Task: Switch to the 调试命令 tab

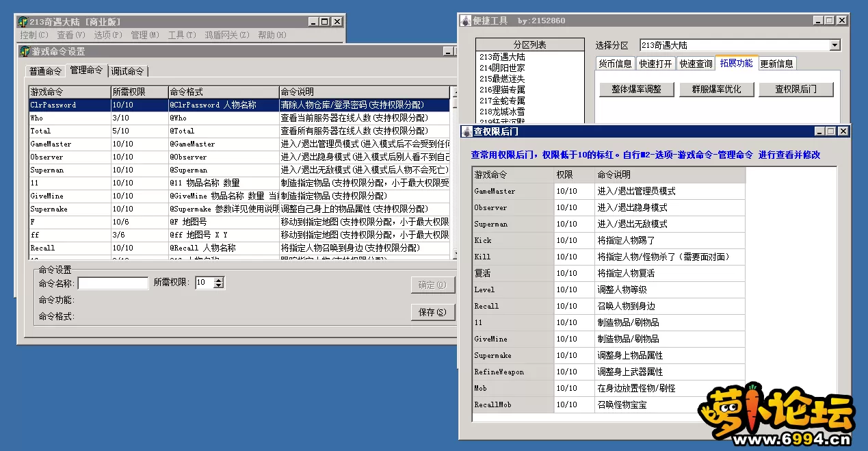Action: click(x=128, y=71)
